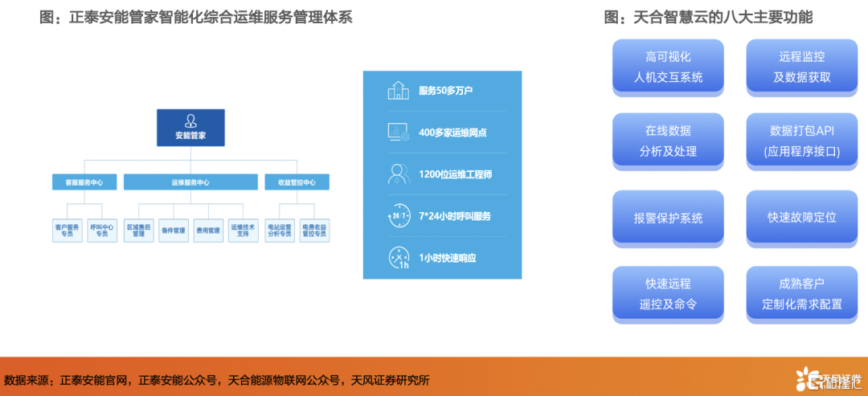The image size is (868, 396).
Task: Click the text 1小时快速响应
Action: [448, 259]
